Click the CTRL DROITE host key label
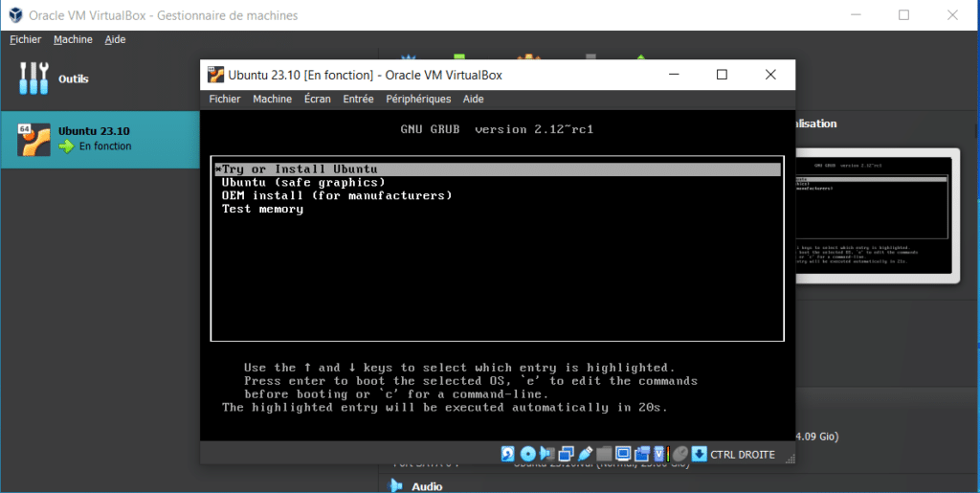Image resolution: width=980 pixels, height=493 pixels. (x=743, y=455)
